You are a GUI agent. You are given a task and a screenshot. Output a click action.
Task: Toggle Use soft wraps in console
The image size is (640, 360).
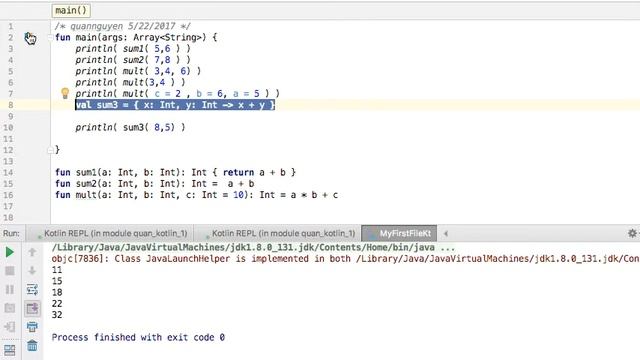pos(32,289)
